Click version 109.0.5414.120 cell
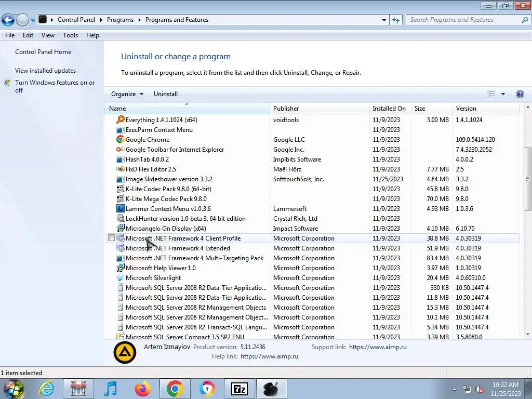The image size is (532, 399). point(475,139)
